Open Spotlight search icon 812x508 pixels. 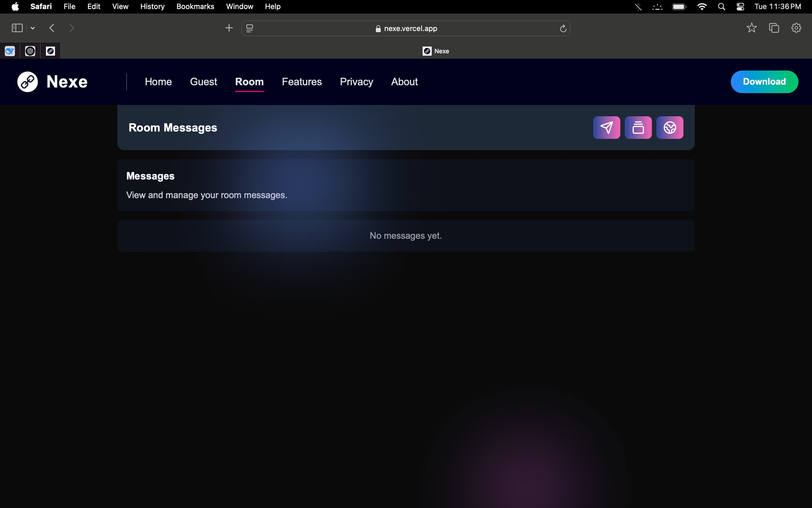pos(721,7)
